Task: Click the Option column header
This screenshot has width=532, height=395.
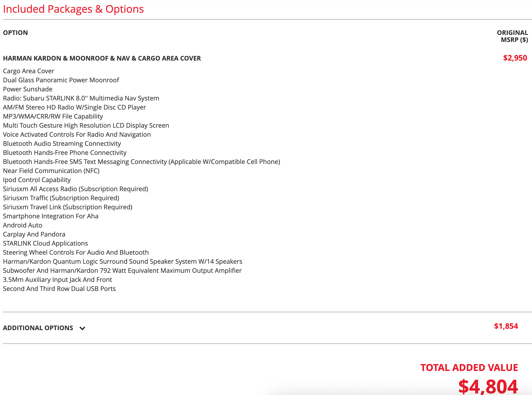Action: [x=15, y=33]
